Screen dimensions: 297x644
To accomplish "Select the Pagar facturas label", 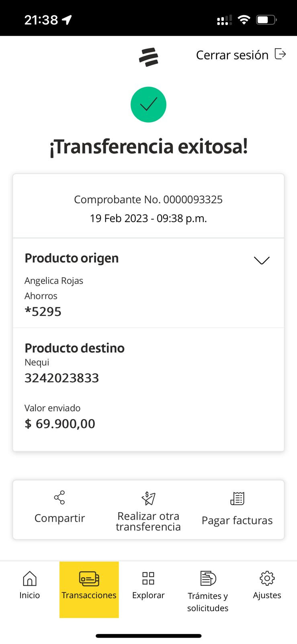I will [237, 520].
